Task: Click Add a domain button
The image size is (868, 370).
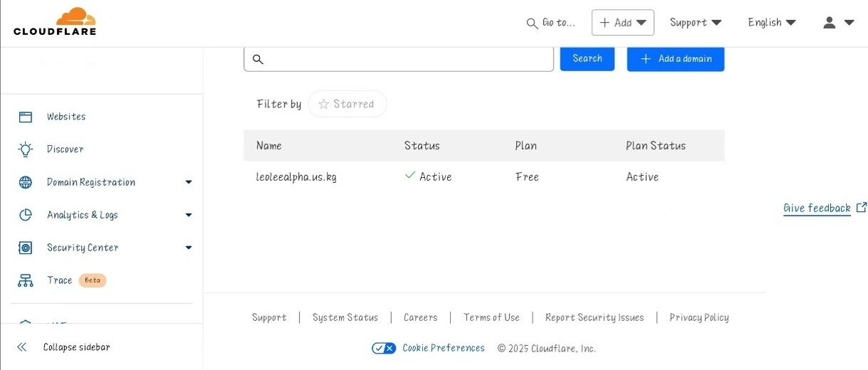Action: pos(675,59)
